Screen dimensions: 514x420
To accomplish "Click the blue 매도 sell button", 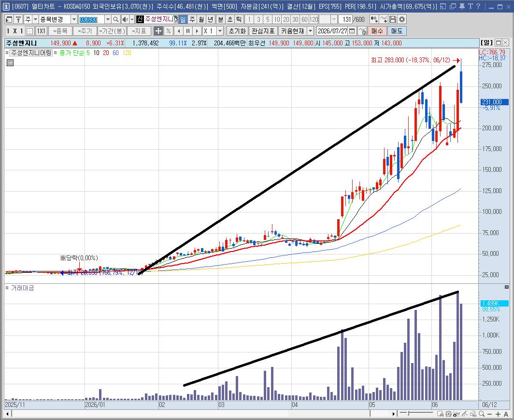I will click(397, 31).
